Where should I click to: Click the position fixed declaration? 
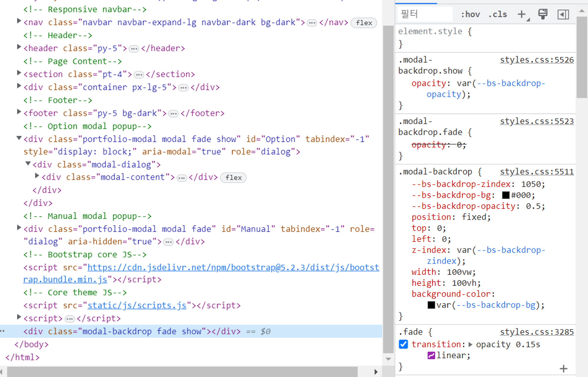click(x=451, y=217)
